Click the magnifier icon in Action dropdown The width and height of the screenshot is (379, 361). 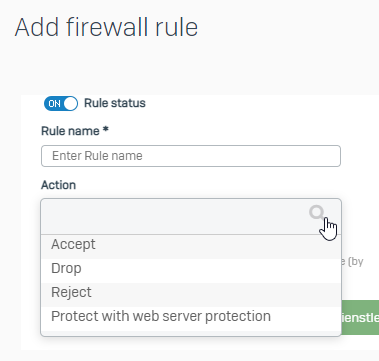tap(316, 212)
